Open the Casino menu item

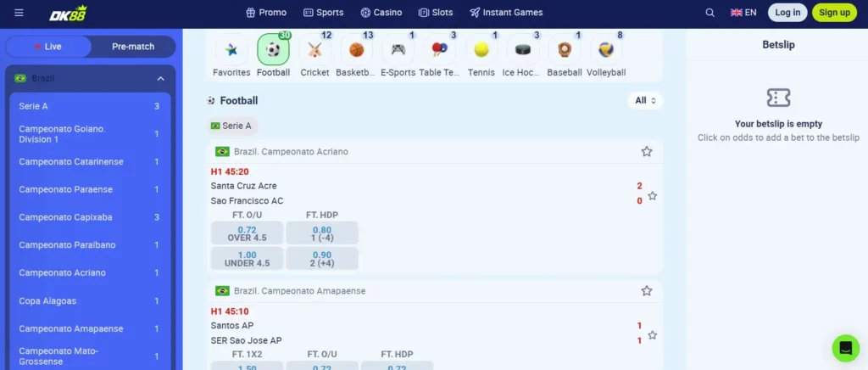pyautogui.click(x=381, y=12)
